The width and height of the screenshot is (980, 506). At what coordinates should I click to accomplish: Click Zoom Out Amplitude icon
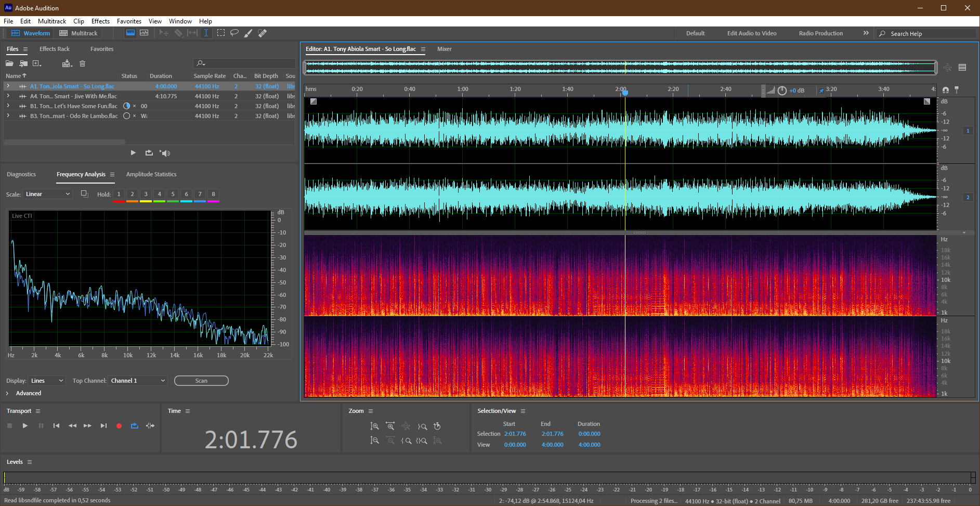point(374,440)
